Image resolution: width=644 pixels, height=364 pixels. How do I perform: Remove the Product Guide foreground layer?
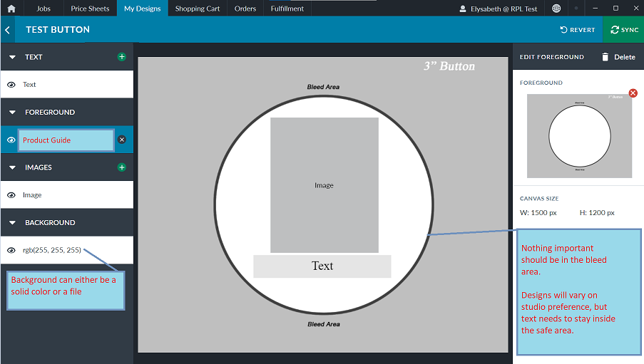121,140
